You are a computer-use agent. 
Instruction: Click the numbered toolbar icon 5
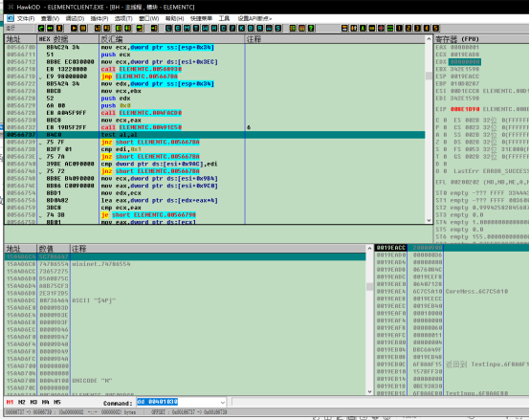(x=435, y=29)
